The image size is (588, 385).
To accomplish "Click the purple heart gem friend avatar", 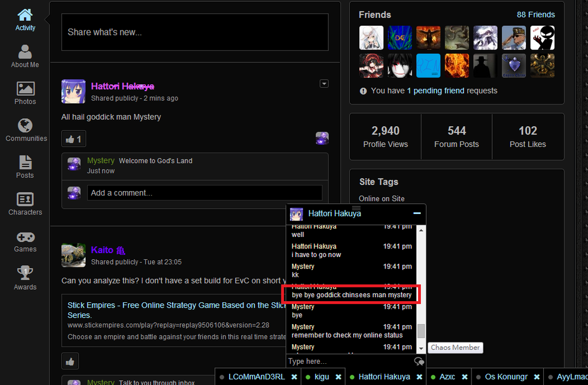I will [x=514, y=65].
